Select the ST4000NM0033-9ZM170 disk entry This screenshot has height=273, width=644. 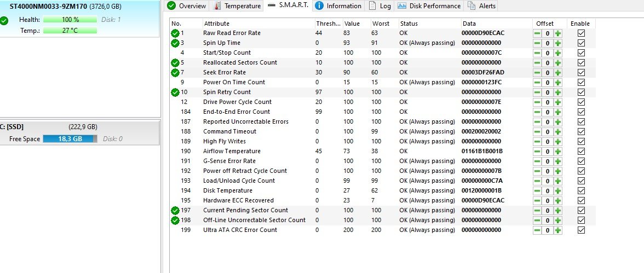pyautogui.click(x=66, y=7)
